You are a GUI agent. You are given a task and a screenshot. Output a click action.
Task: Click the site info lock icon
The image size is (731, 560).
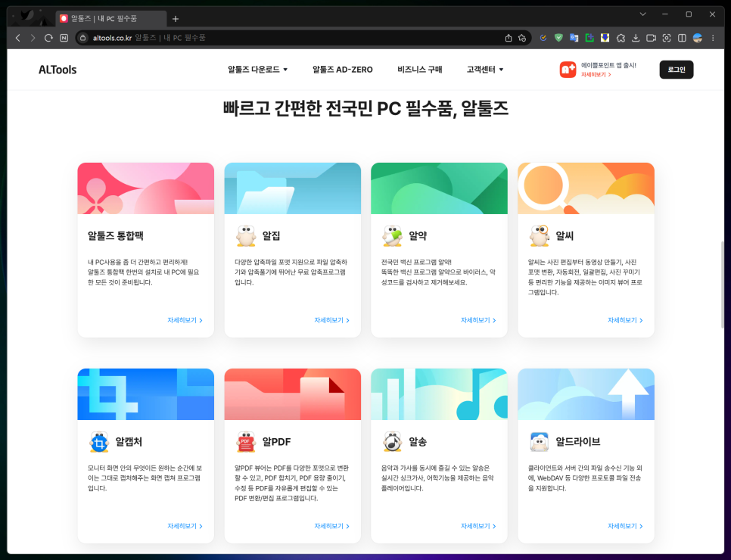point(83,38)
